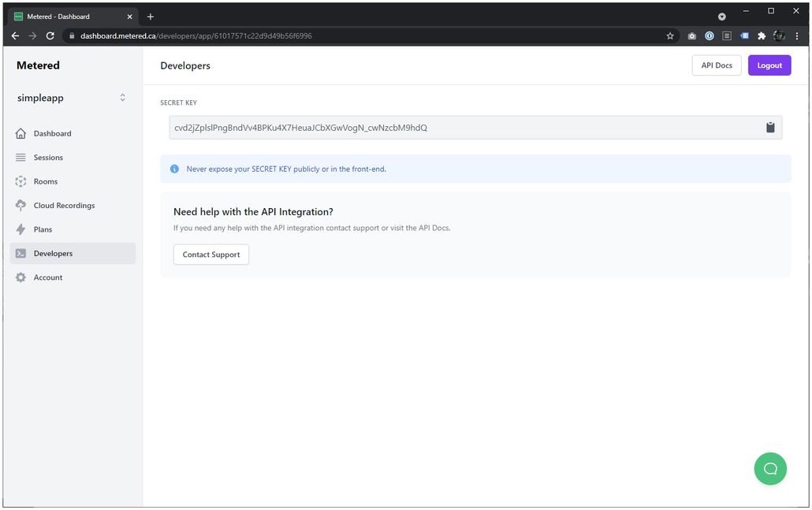The width and height of the screenshot is (812, 510).
Task: Go to Sessions page
Action: click(x=73, y=158)
